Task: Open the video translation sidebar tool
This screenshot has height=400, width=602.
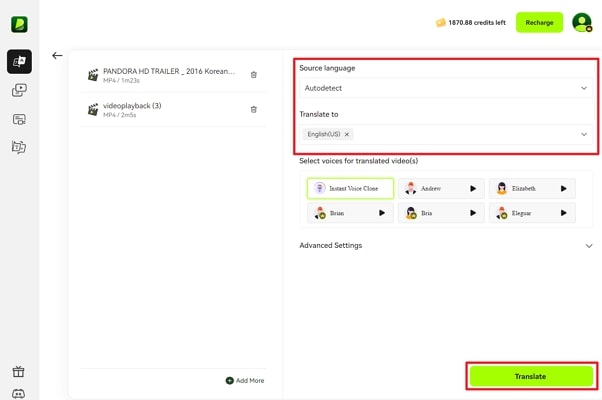Action: [19, 61]
